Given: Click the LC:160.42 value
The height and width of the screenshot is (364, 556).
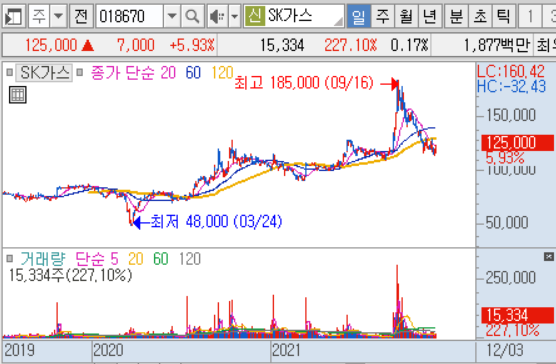Looking at the screenshot, I should [511, 72].
